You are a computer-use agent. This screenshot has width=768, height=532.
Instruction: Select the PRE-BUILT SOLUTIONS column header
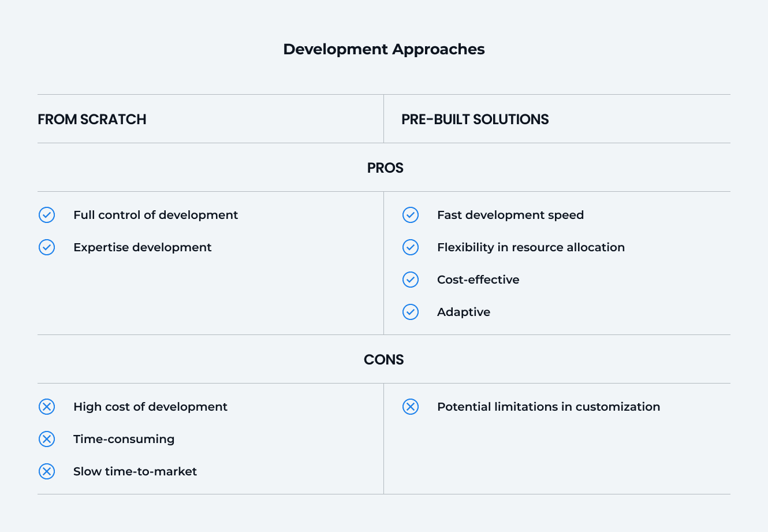pyautogui.click(x=475, y=120)
